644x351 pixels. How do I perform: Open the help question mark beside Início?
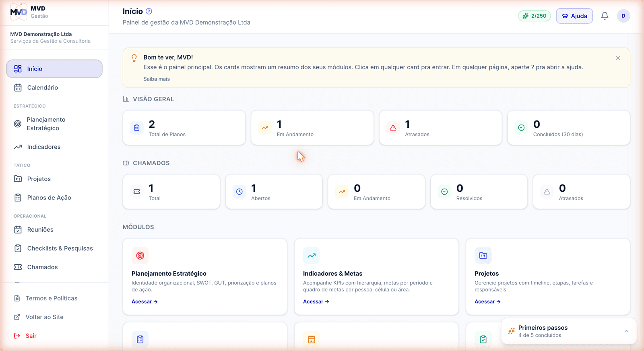click(149, 11)
